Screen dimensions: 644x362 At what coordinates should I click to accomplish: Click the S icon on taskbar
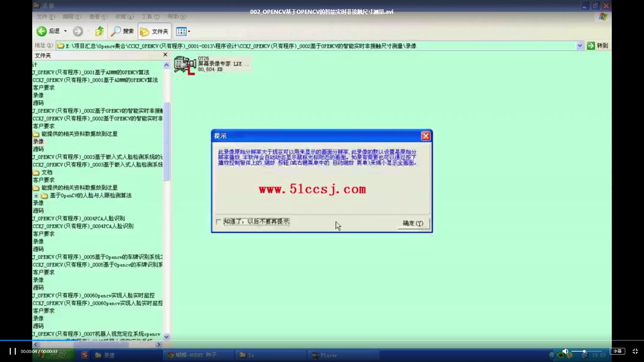pos(85,355)
